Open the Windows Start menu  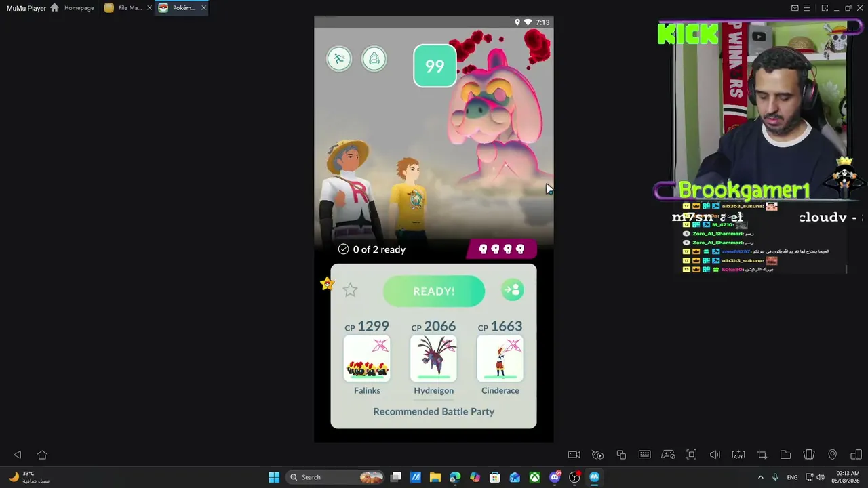pos(274,477)
